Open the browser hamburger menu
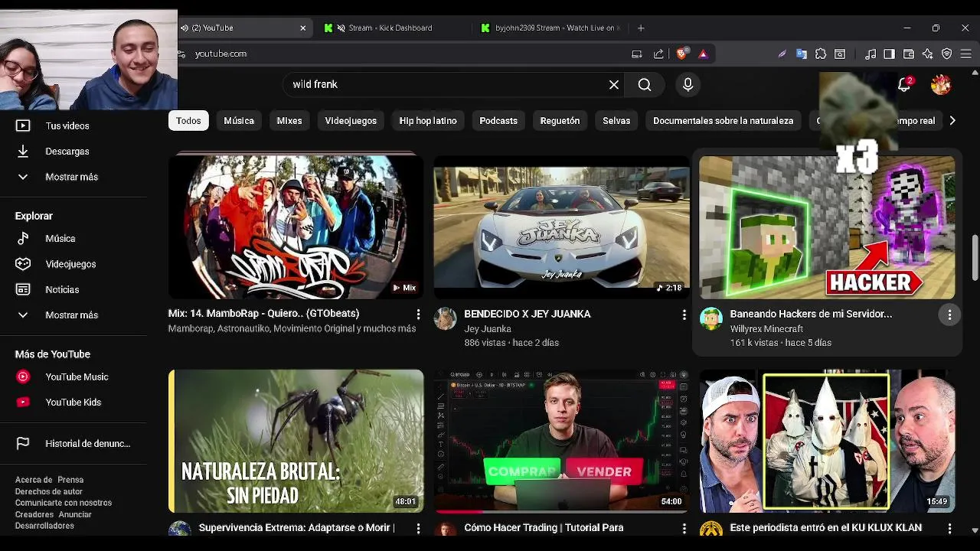 click(x=966, y=54)
